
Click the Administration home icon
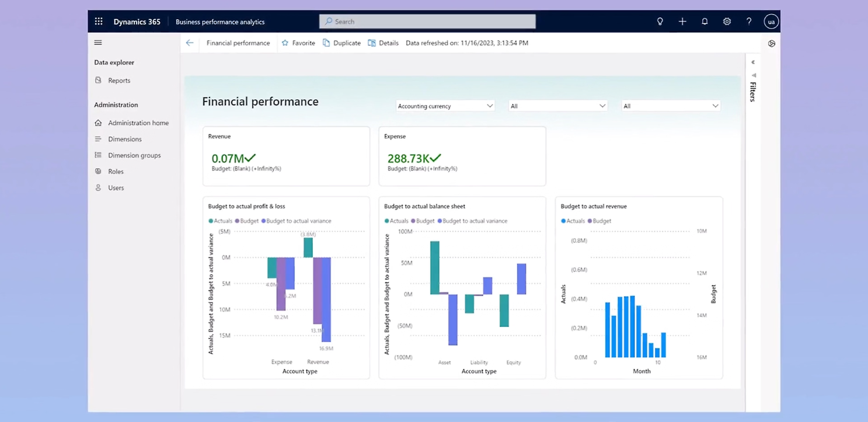[x=98, y=123]
